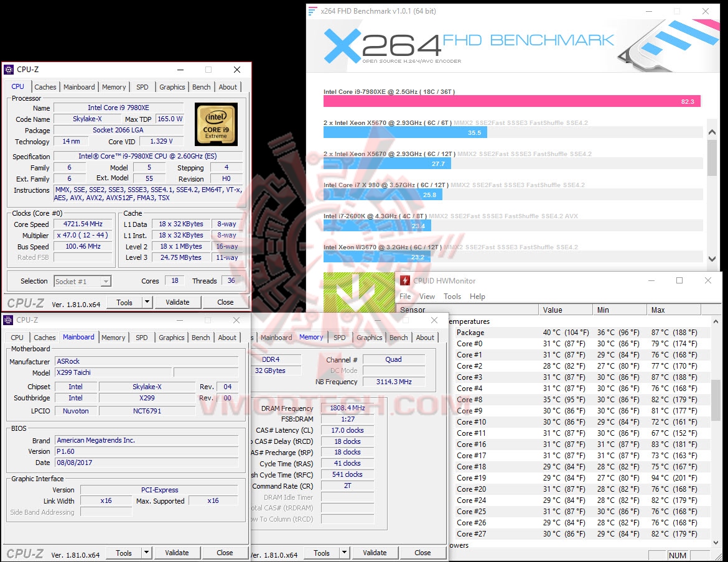Screen dimensions: 728x562
Task: Open Memory tab in top CPU-Z window
Action: point(114,86)
